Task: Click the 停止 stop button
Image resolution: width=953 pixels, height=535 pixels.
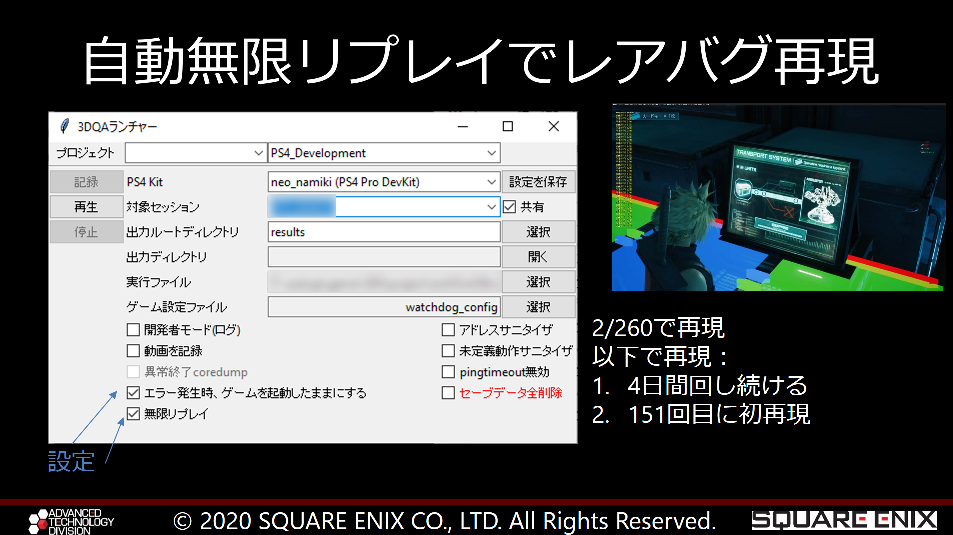Action: [86, 232]
